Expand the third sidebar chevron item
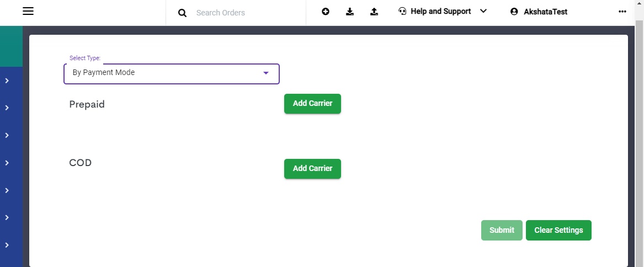 tap(7, 135)
